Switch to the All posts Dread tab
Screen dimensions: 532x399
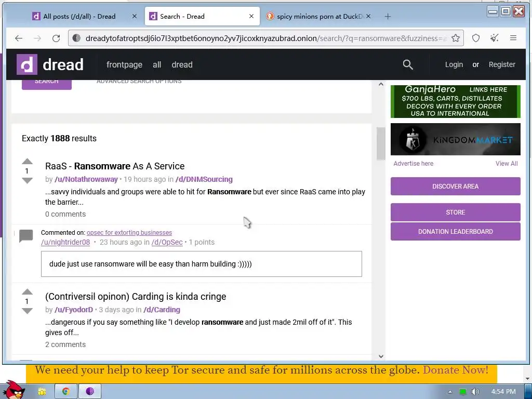[x=79, y=16]
